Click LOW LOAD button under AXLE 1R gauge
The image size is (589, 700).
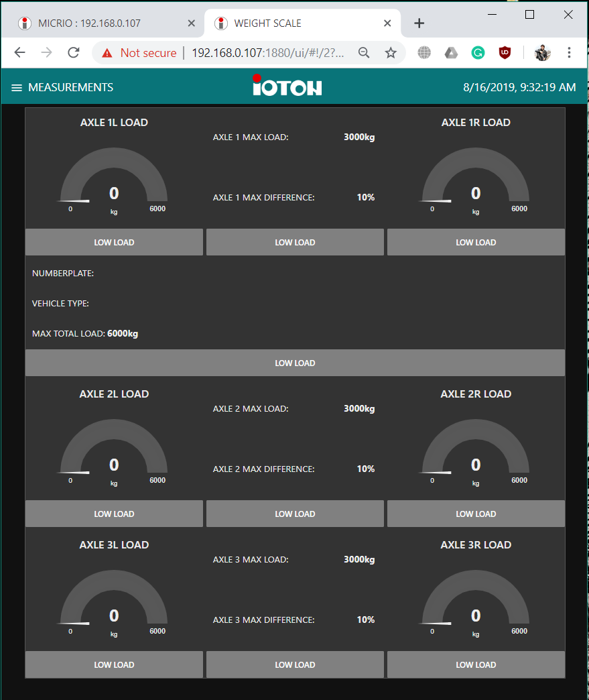point(476,242)
